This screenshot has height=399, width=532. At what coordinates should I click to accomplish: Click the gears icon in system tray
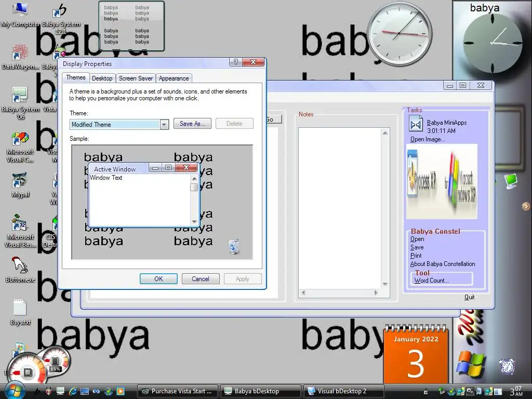[x=470, y=391]
